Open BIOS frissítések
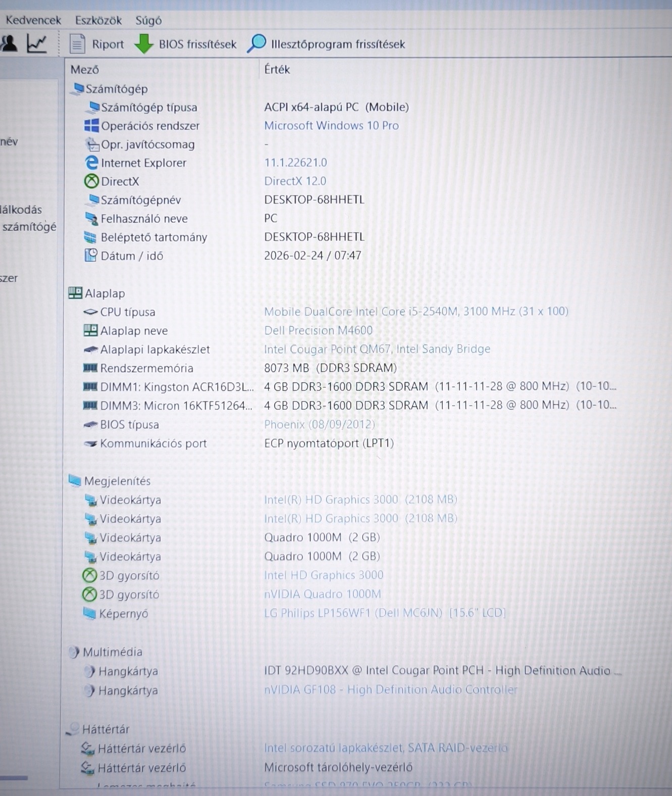672x796 pixels. pos(197,44)
